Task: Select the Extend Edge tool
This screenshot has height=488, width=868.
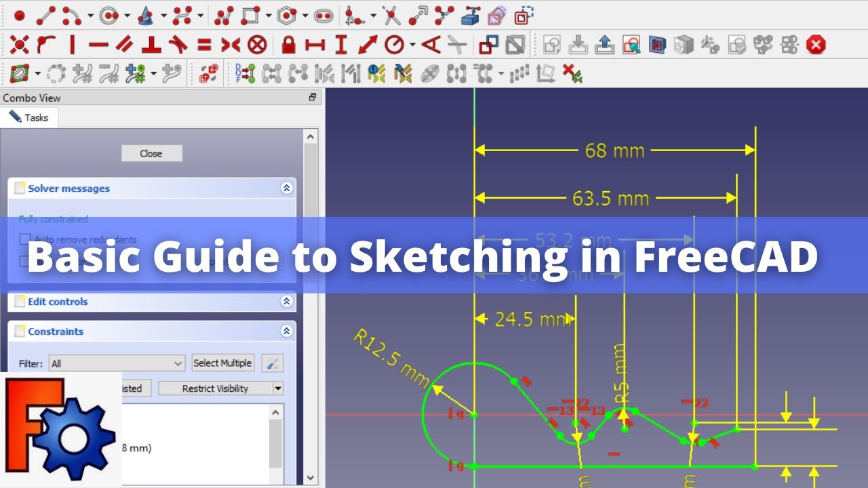Action: (x=418, y=14)
